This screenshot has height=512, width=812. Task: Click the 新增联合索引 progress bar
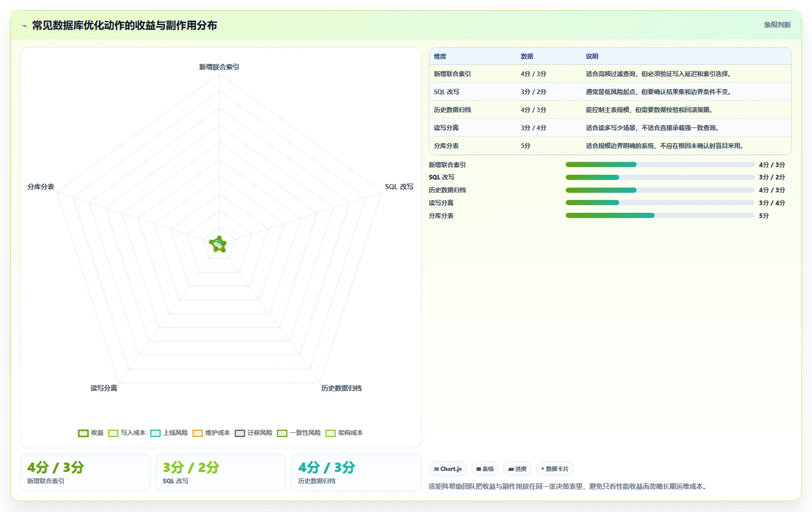point(660,164)
